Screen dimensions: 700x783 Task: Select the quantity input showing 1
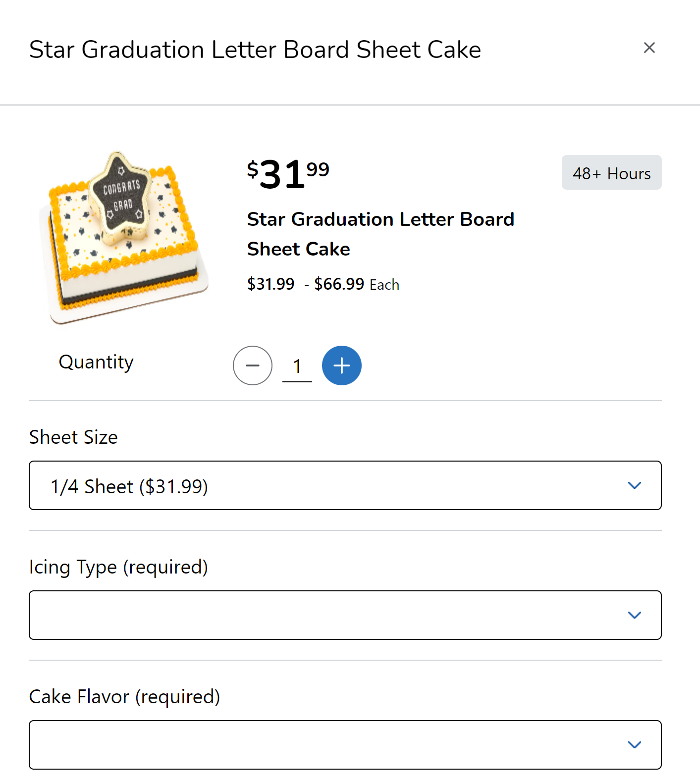(x=297, y=366)
